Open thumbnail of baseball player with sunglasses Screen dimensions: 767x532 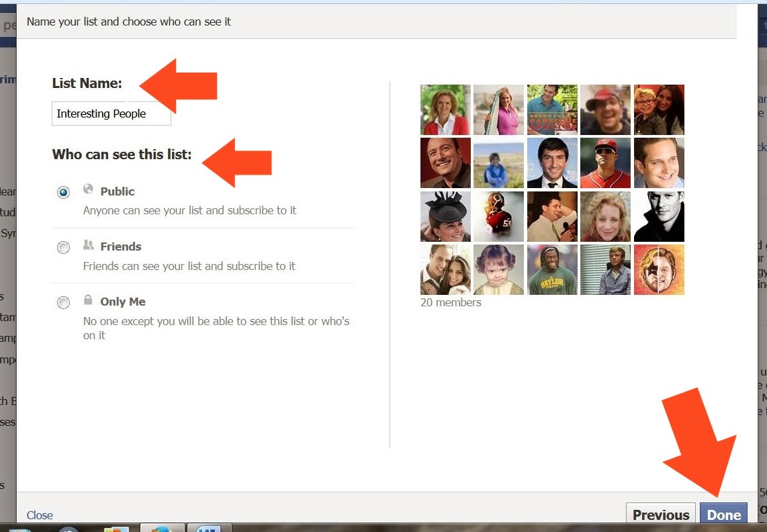click(606, 163)
